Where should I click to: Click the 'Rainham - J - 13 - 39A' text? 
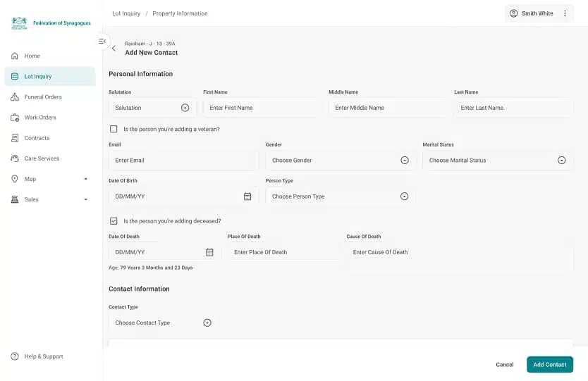(x=150, y=44)
